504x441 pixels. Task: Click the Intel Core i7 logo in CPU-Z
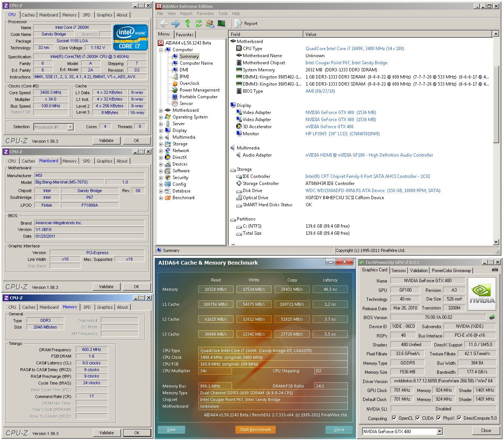coord(130,37)
